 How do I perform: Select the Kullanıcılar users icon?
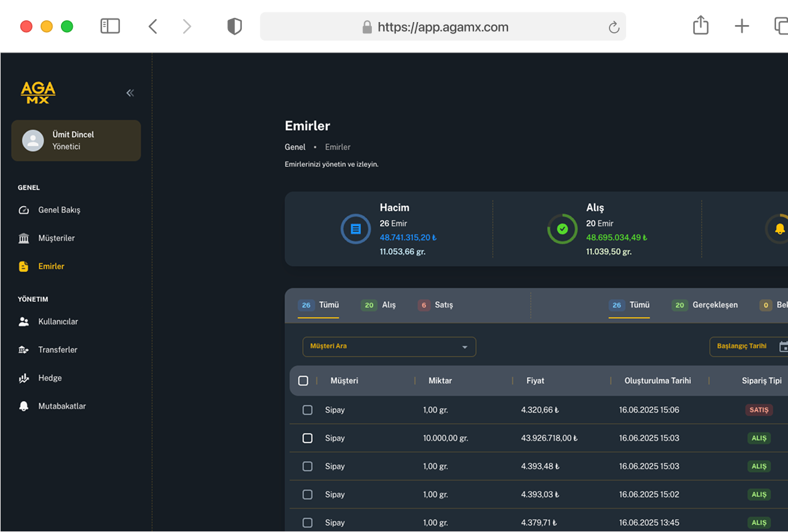point(23,321)
